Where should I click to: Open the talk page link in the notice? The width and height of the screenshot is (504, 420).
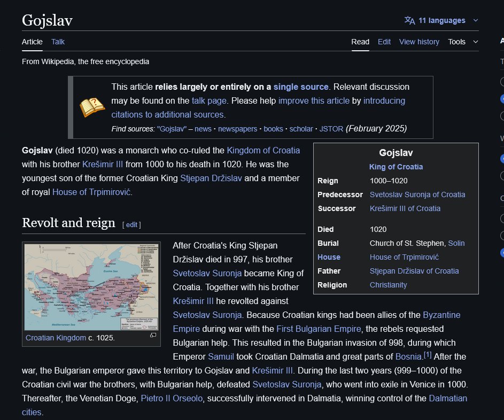point(208,100)
